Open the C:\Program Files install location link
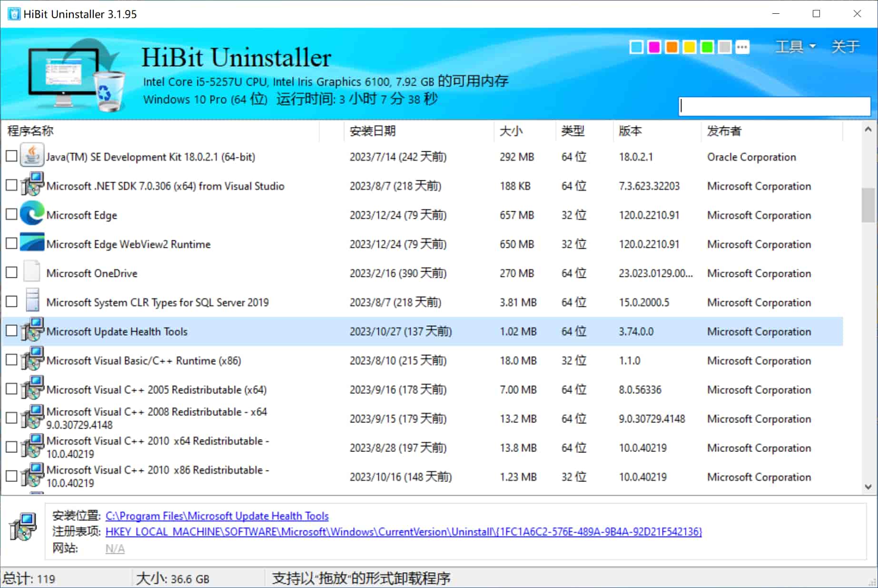 pyautogui.click(x=217, y=516)
